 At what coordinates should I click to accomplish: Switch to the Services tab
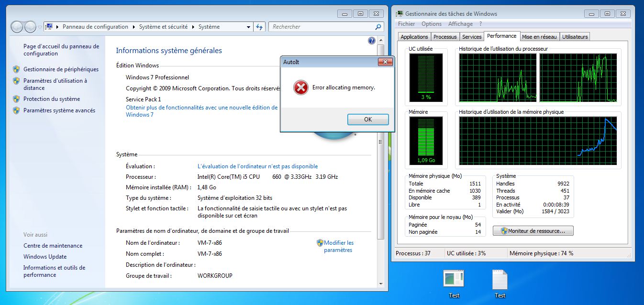click(x=472, y=37)
